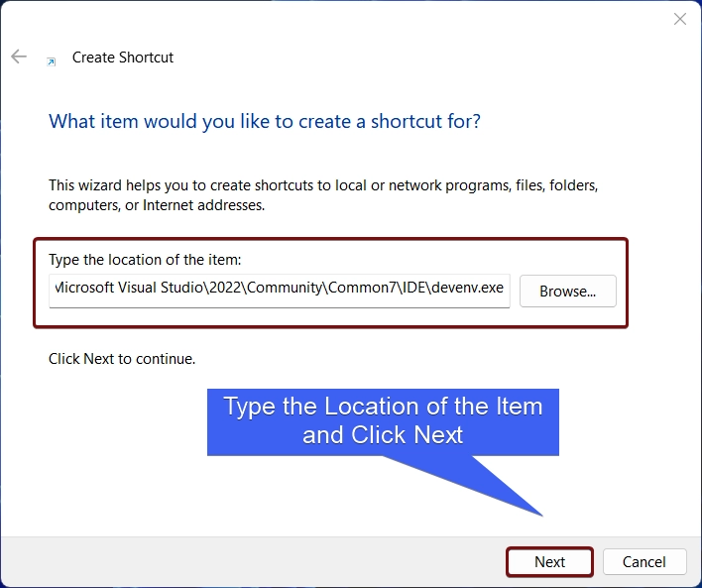Open the Browse... file picker
Viewport: 702px width, 588px height.
tap(568, 292)
